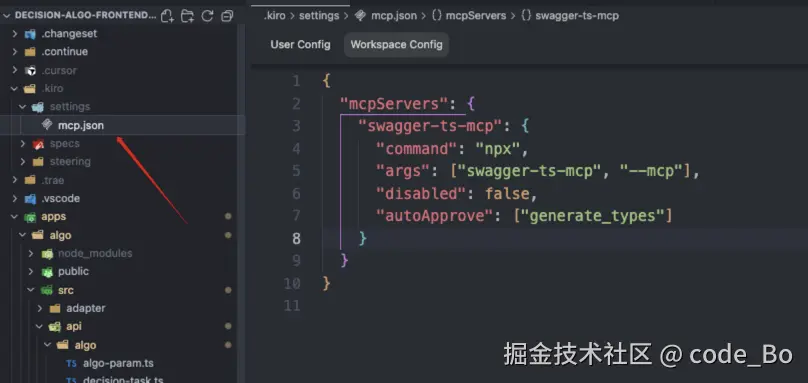Click the .vscode folder icon
808x383 pixels.
[x=30, y=198]
